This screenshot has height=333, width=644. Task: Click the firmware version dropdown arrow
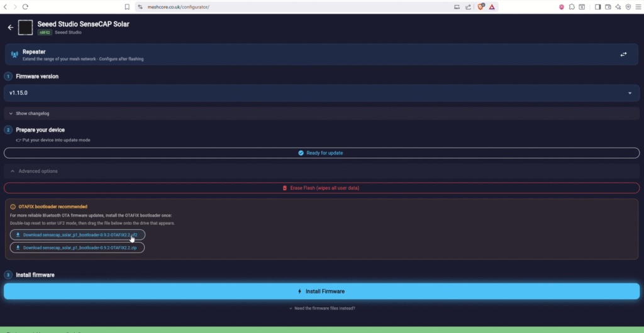tap(630, 93)
